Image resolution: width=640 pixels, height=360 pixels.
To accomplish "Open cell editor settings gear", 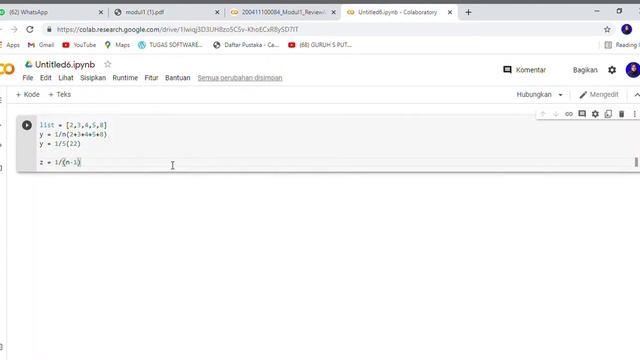I will (x=596, y=114).
